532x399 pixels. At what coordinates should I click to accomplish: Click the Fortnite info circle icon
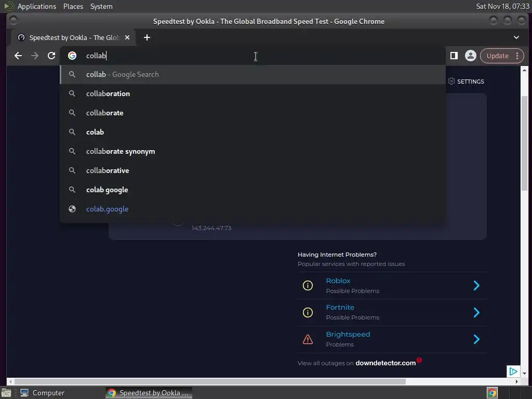[308, 312]
